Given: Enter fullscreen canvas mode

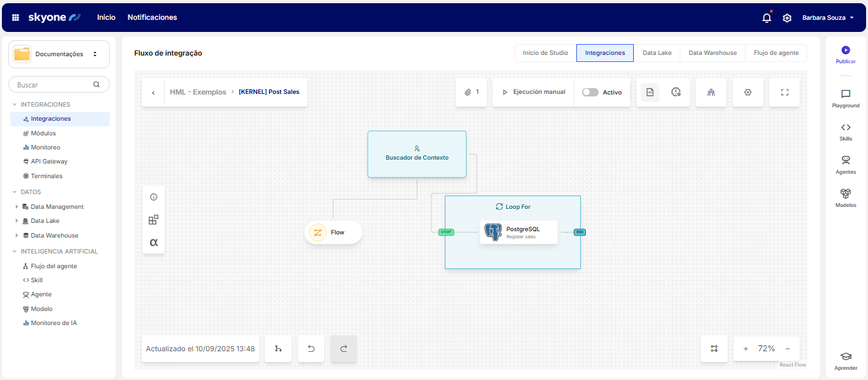Looking at the screenshot, I should (x=784, y=92).
